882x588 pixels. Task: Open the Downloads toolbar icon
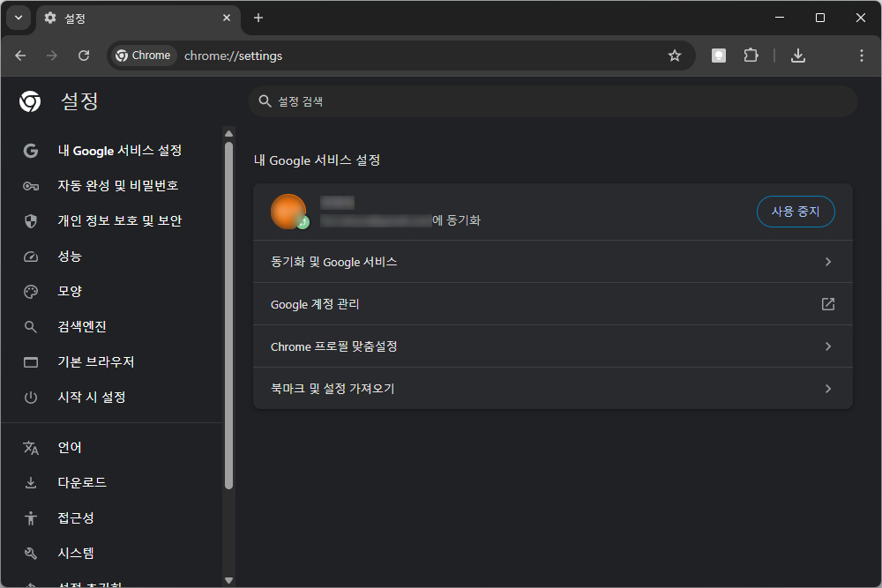click(798, 56)
